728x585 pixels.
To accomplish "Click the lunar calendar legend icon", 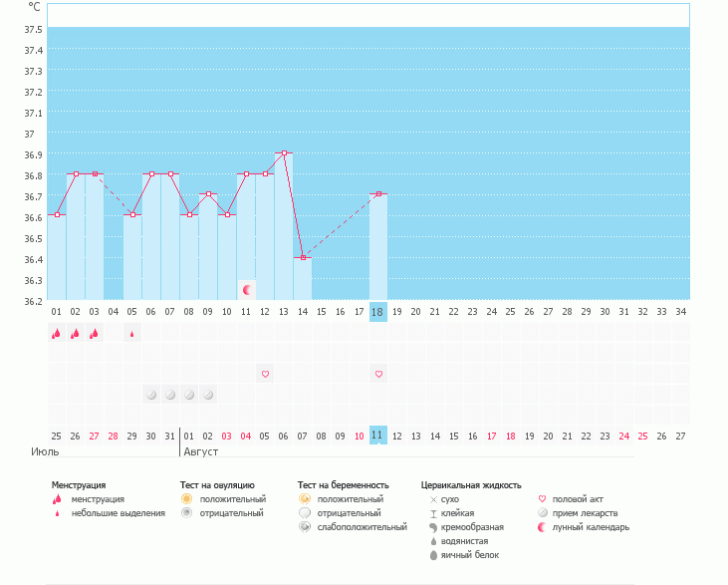I will coord(543,527).
